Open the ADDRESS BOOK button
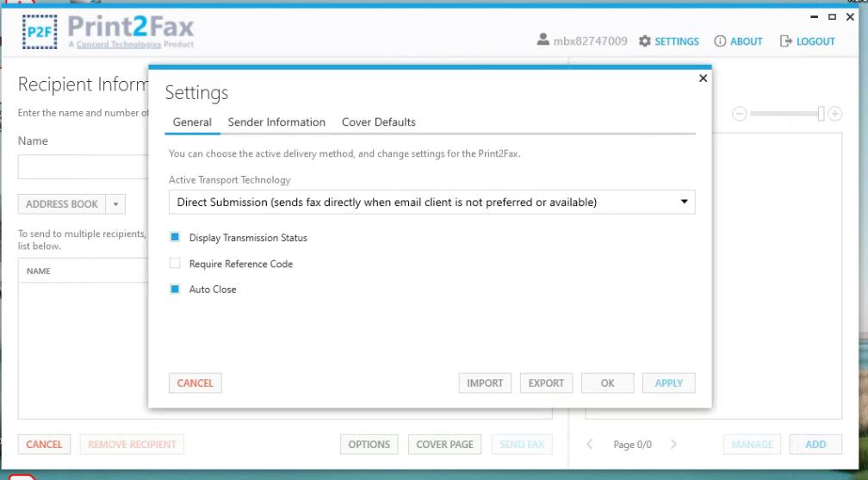The image size is (868, 480). (62, 204)
